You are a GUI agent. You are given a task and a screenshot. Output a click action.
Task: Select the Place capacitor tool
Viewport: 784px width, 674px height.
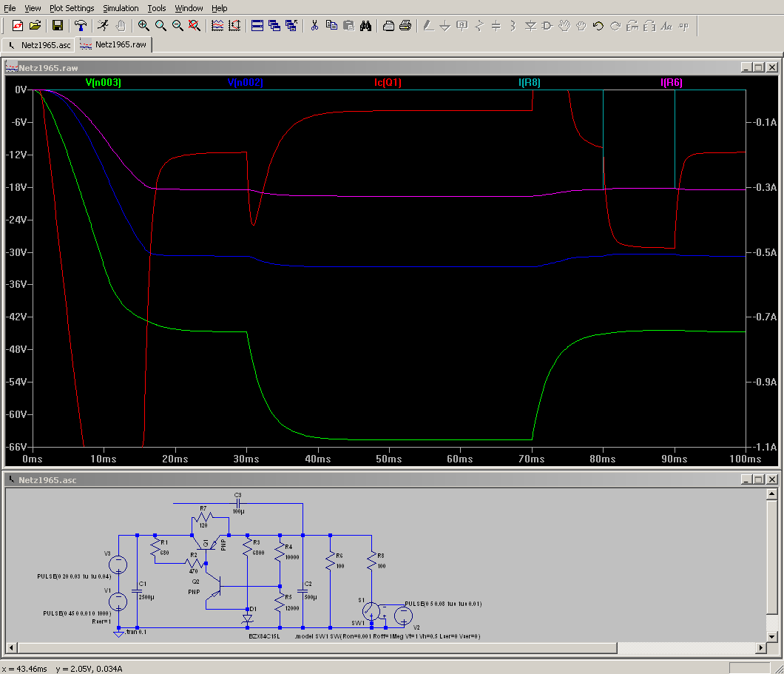coord(496,25)
